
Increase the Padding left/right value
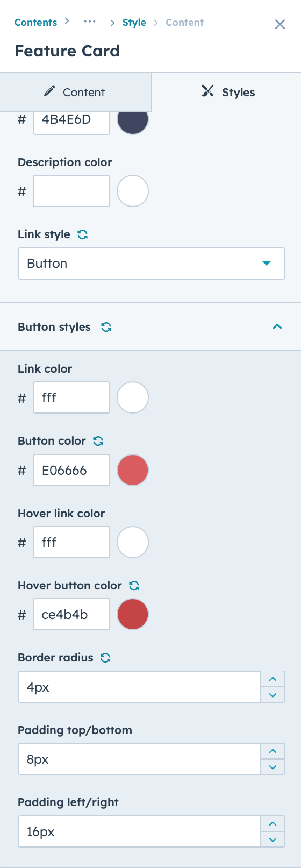point(273,823)
